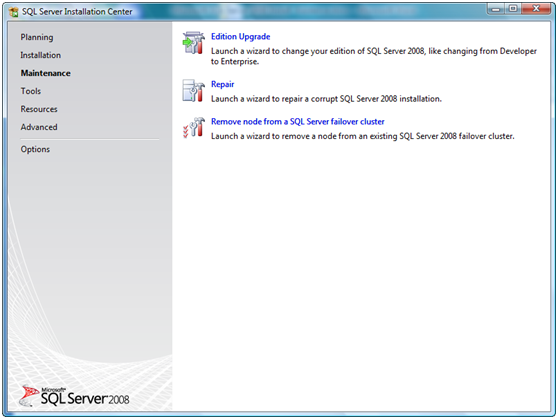Image resolution: width=558 pixels, height=419 pixels.
Task: Click the Repair wizard icon
Action: [x=194, y=90]
